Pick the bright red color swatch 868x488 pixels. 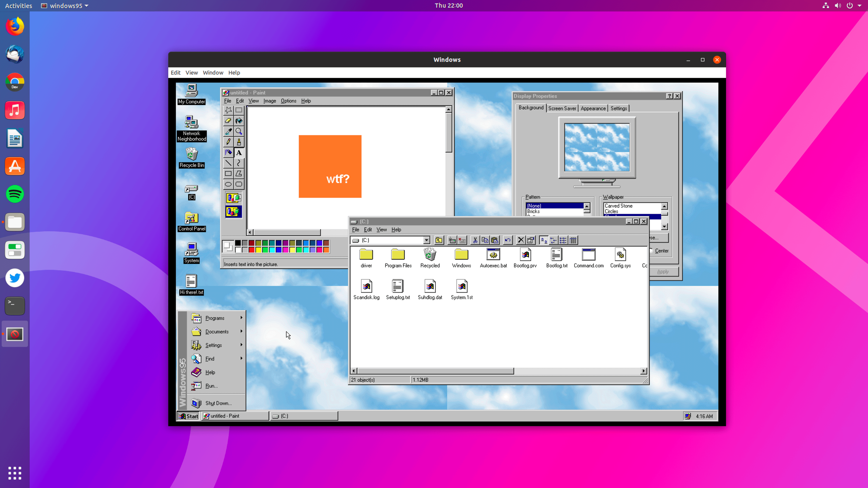point(252,250)
